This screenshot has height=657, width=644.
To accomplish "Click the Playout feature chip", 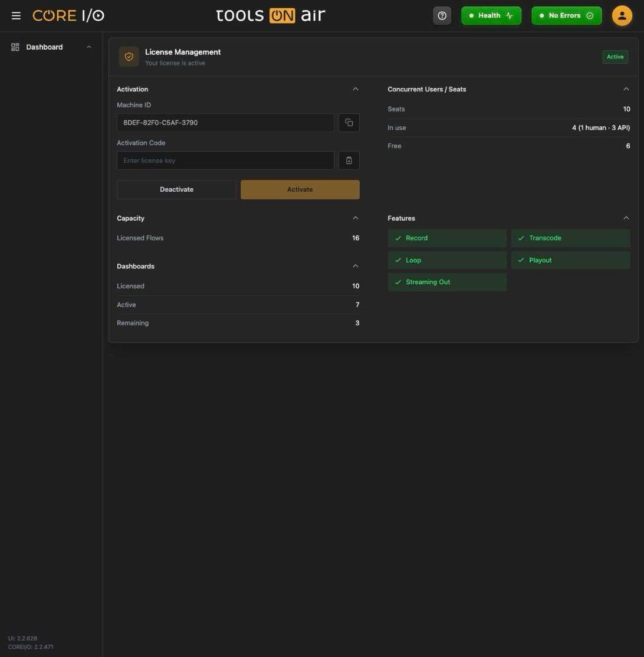I will 570,260.
